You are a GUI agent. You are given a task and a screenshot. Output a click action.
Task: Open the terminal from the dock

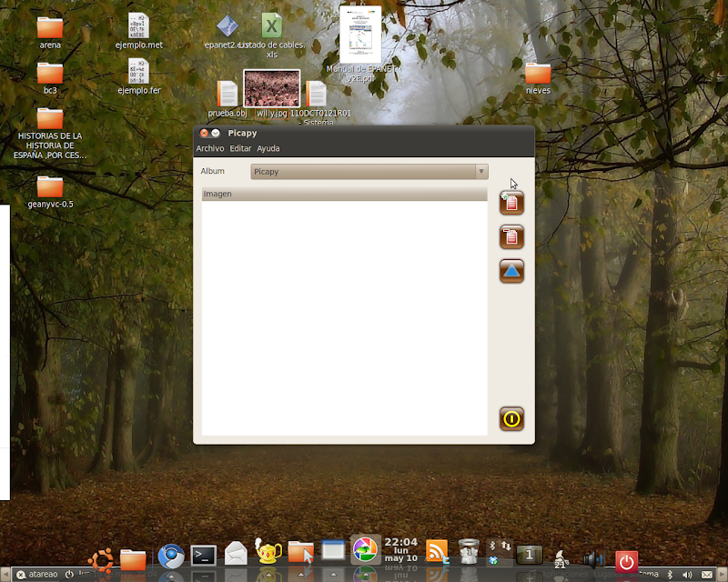[x=203, y=556]
